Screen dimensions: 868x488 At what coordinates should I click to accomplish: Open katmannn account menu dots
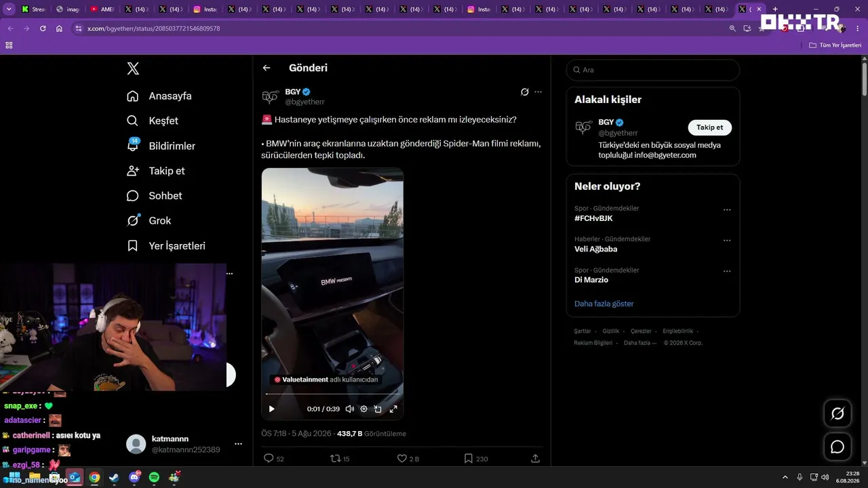point(238,444)
